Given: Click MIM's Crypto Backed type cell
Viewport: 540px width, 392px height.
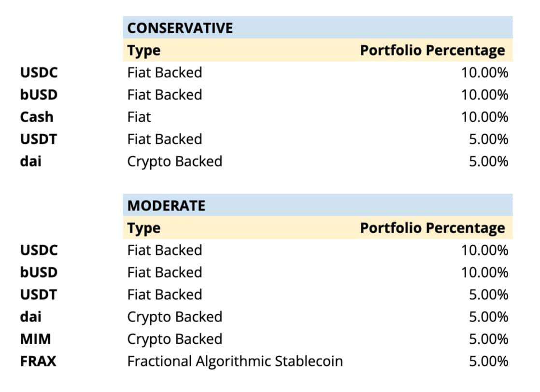Looking at the screenshot, I should 174,339.
